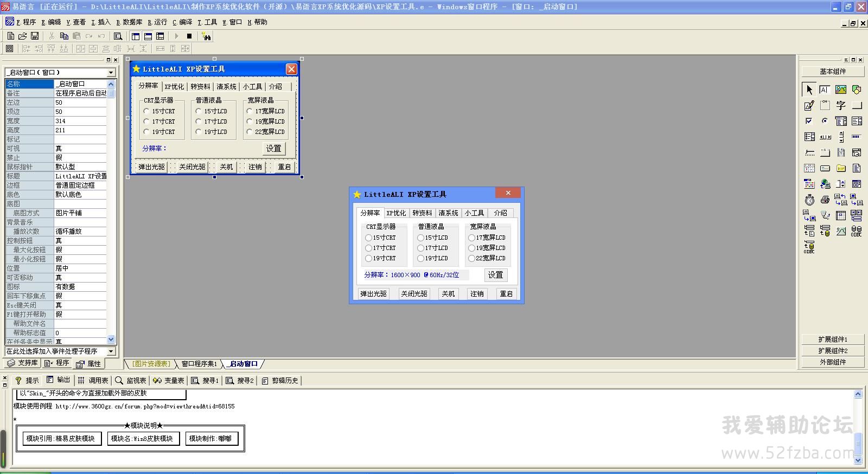This screenshot has width=868, height=474.
Task: Open the B.数据库 menu
Action: [x=129, y=22]
